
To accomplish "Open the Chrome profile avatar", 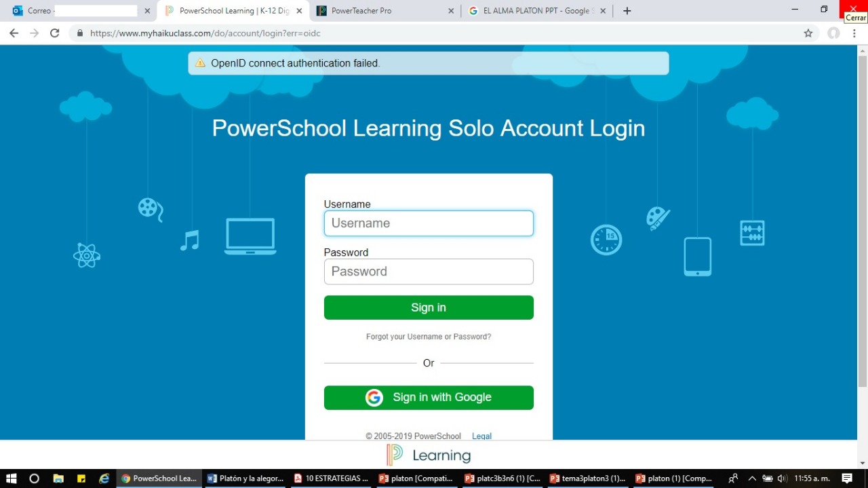I will tap(833, 33).
